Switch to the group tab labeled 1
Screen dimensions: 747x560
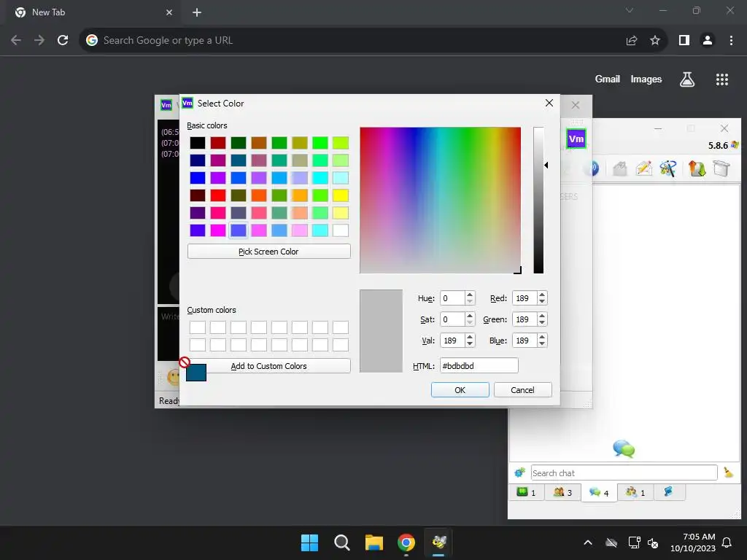click(x=635, y=492)
